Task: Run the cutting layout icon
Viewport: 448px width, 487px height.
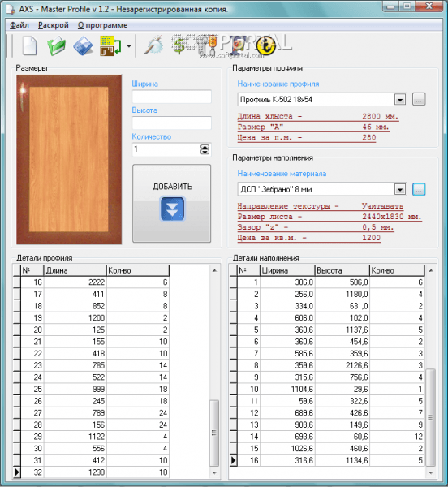Action: (x=110, y=46)
